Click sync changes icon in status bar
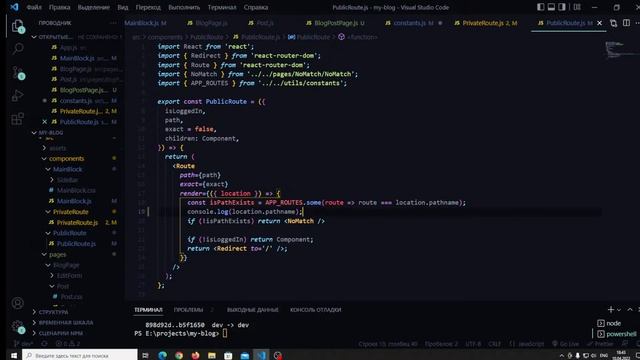 pyautogui.click(x=44, y=344)
